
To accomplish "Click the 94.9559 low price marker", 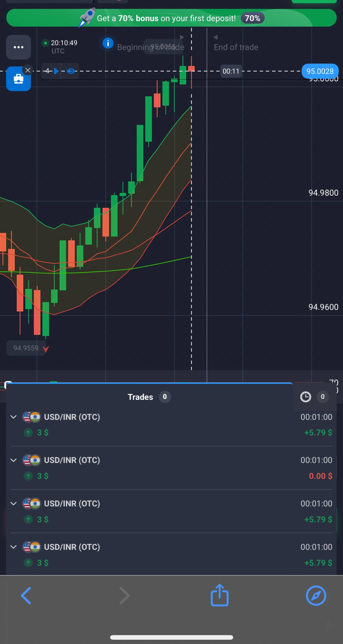I will pos(26,348).
